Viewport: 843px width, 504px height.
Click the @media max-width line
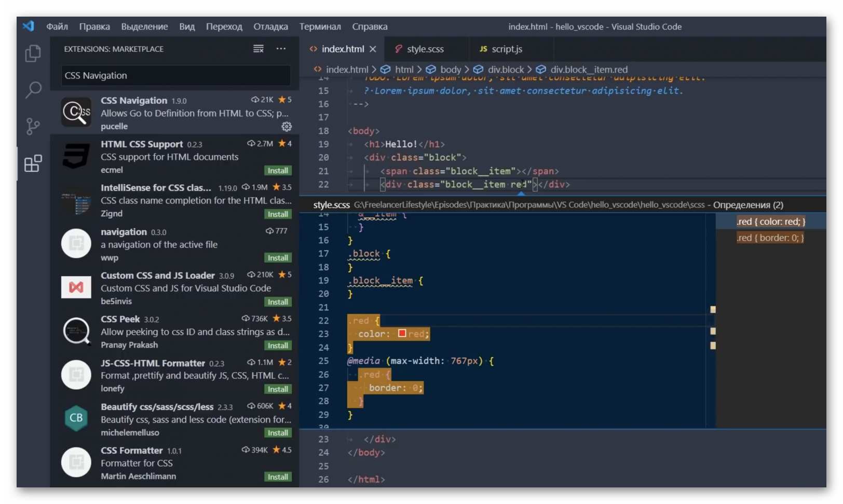420,361
